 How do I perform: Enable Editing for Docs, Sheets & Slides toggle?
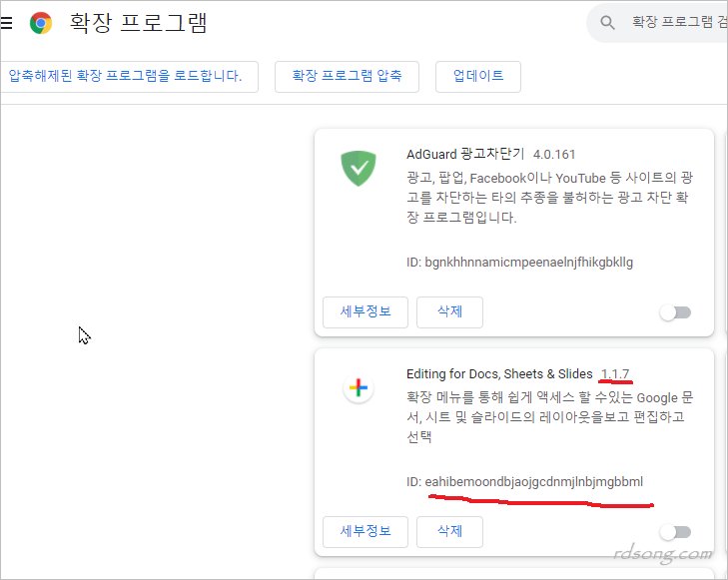675,532
